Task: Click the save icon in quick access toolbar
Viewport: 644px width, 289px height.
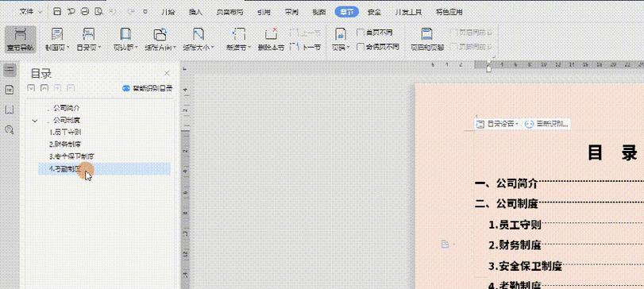Action: 57,12
